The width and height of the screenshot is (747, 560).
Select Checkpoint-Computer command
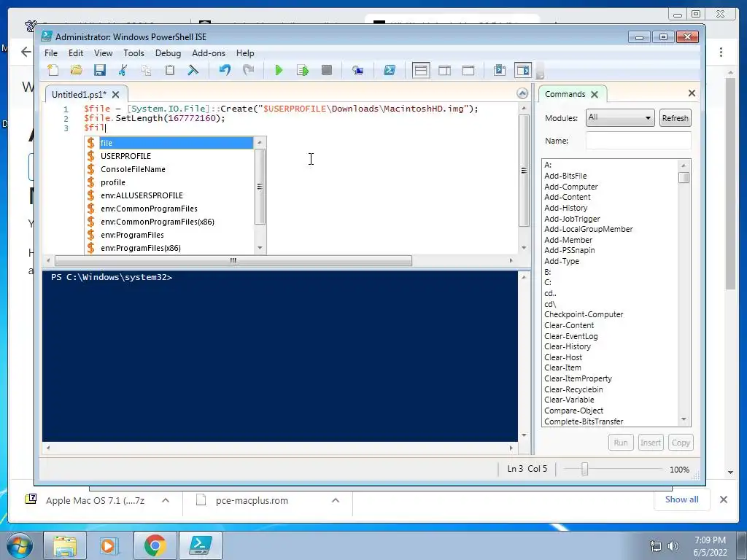click(584, 314)
